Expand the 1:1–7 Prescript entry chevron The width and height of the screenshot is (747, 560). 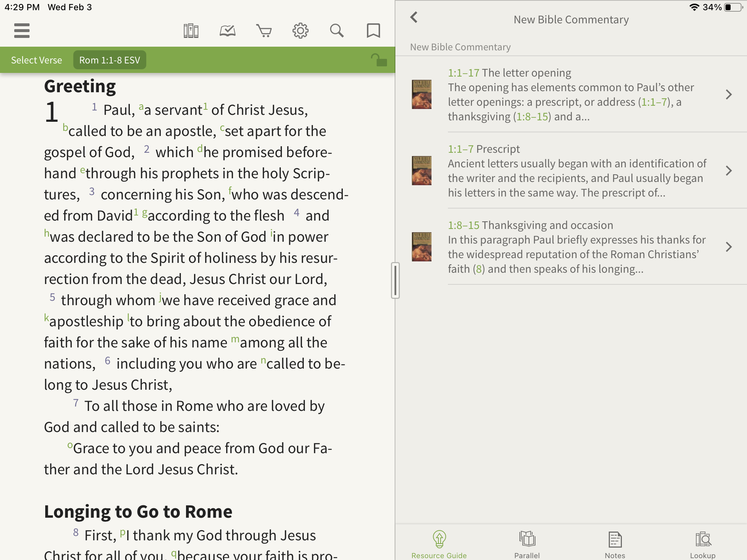point(728,171)
